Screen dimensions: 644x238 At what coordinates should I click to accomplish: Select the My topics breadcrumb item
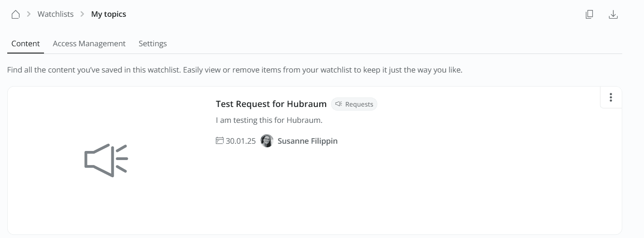108,15
